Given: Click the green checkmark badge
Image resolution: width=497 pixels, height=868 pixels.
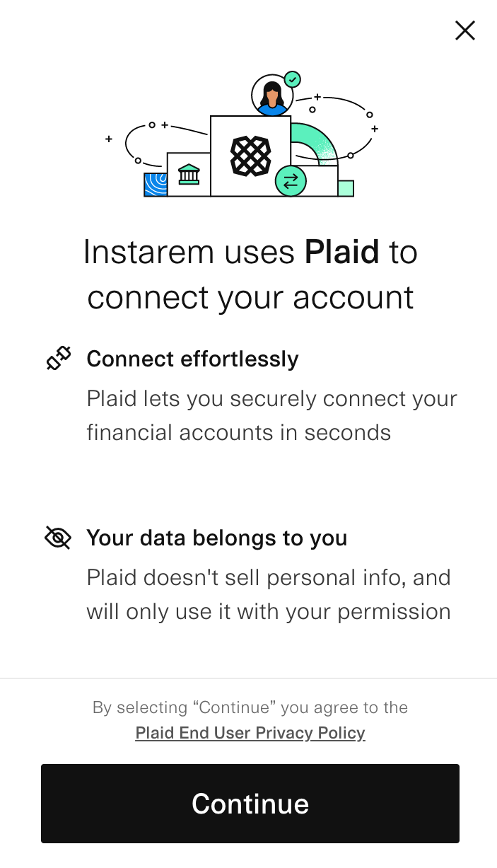Looking at the screenshot, I should [292, 79].
